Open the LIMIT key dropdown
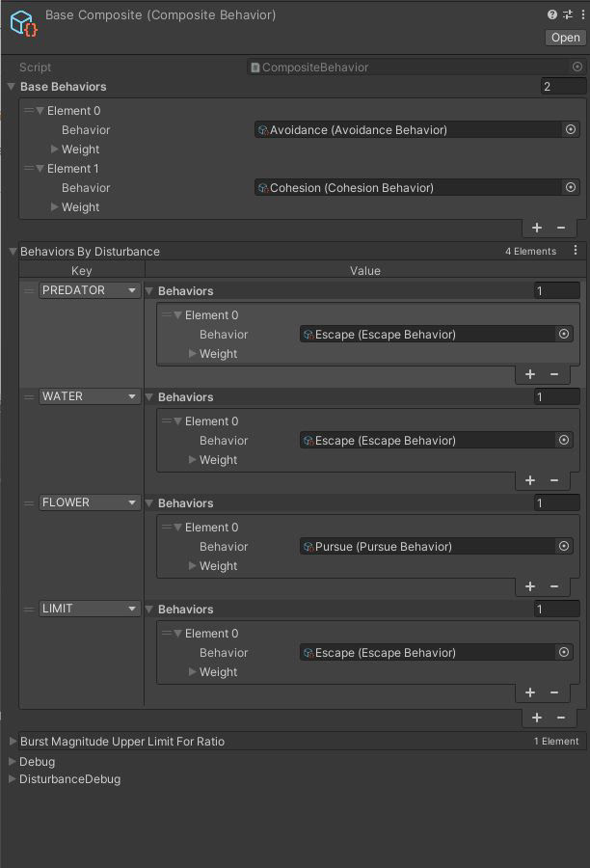Viewport: 590px width, 868px height. (x=90, y=609)
